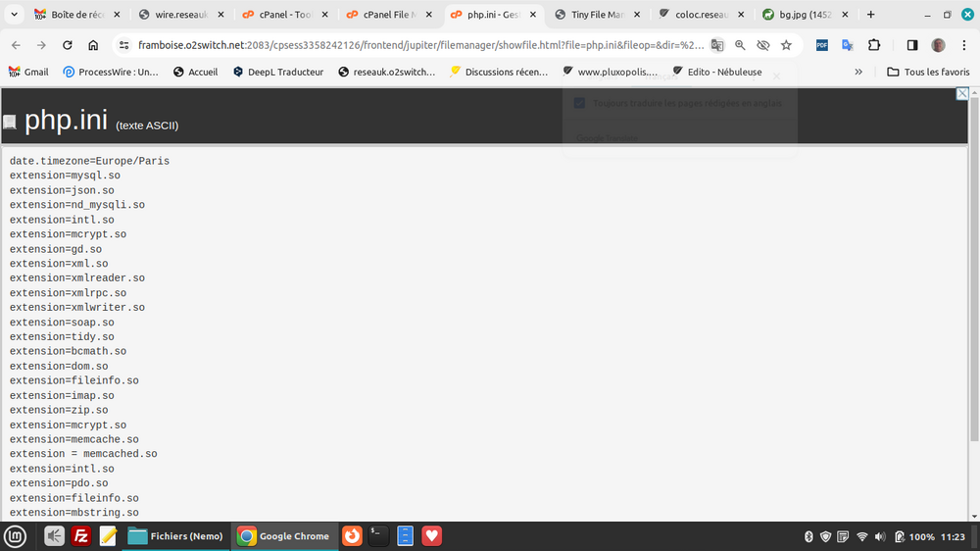Select the Google Chrome taskbar button
Image resolution: width=980 pixels, height=551 pixels.
pos(284,536)
